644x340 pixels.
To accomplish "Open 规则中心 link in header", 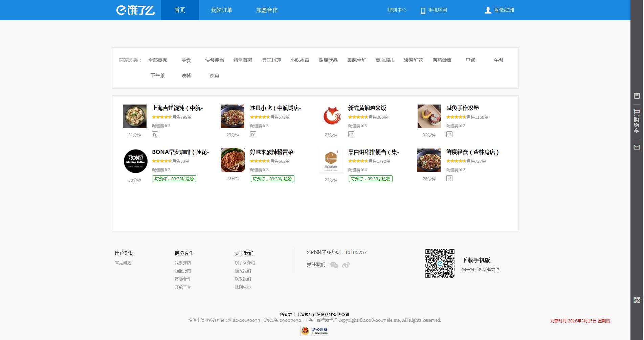I will [397, 10].
